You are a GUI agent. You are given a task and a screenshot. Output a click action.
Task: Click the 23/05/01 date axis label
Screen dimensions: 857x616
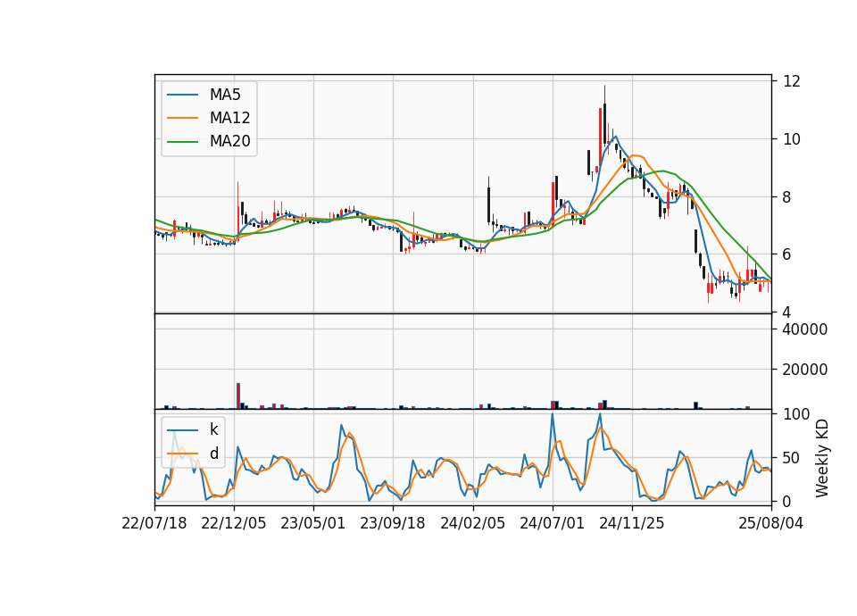pyautogui.click(x=313, y=524)
